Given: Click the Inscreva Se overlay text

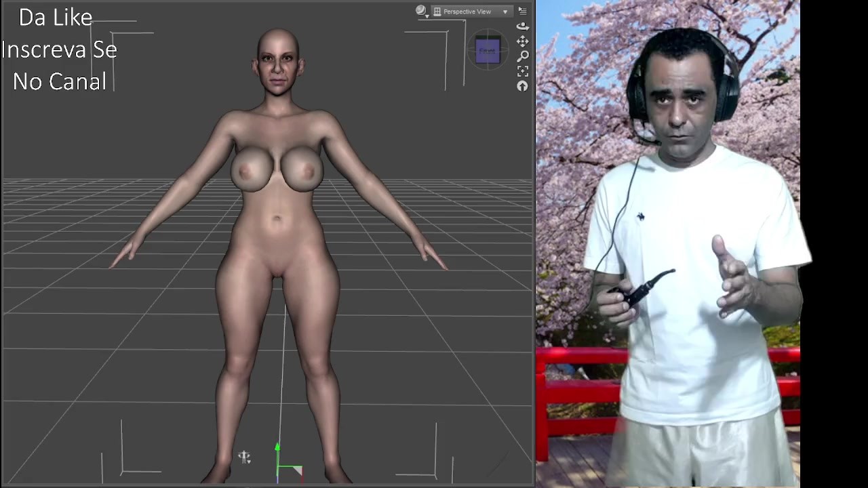Looking at the screenshot, I should 60,49.
